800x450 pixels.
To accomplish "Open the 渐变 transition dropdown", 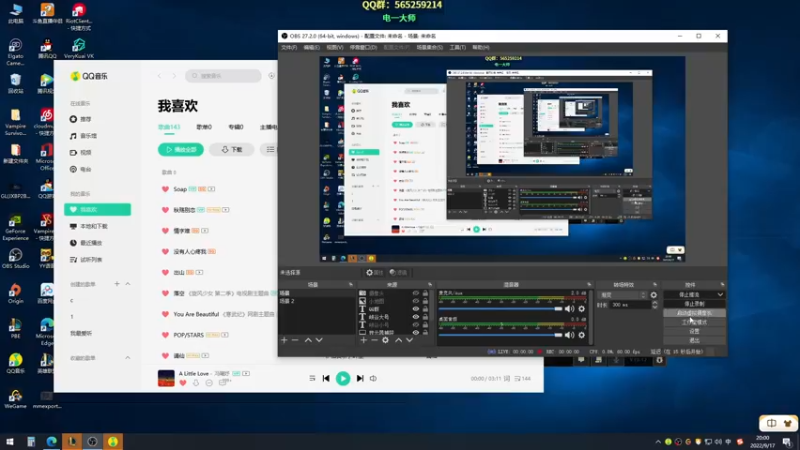I will (622, 295).
